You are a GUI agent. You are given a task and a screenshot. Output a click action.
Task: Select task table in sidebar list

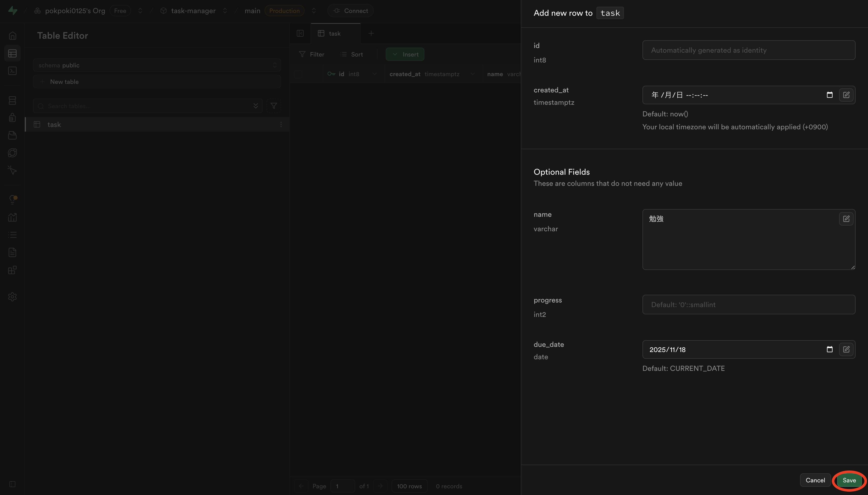(x=55, y=124)
